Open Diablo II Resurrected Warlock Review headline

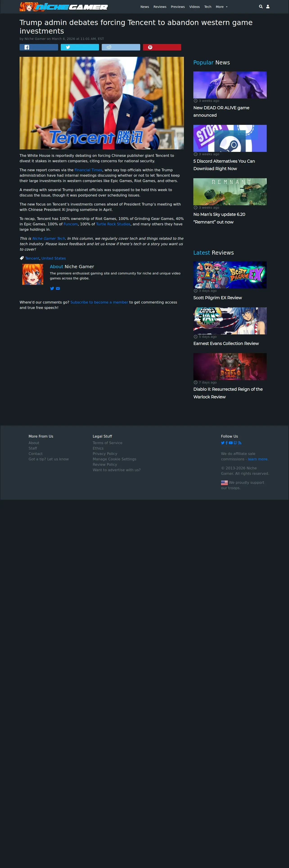point(228,393)
